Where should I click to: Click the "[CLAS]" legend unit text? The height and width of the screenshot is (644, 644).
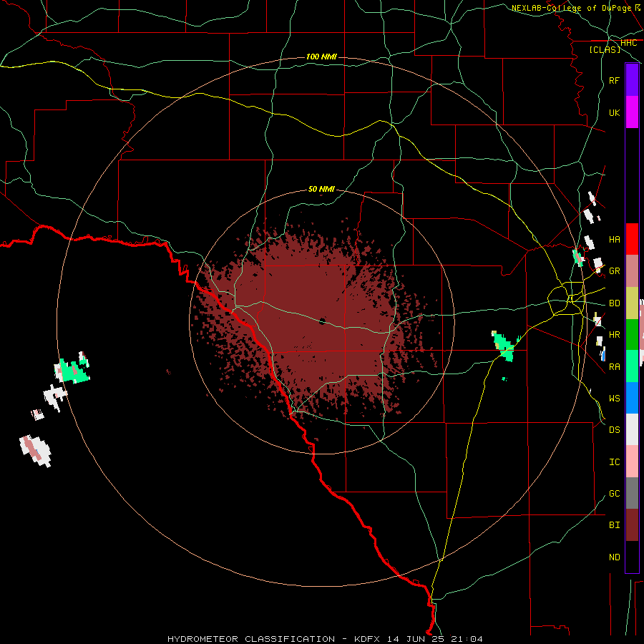(605, 50)
